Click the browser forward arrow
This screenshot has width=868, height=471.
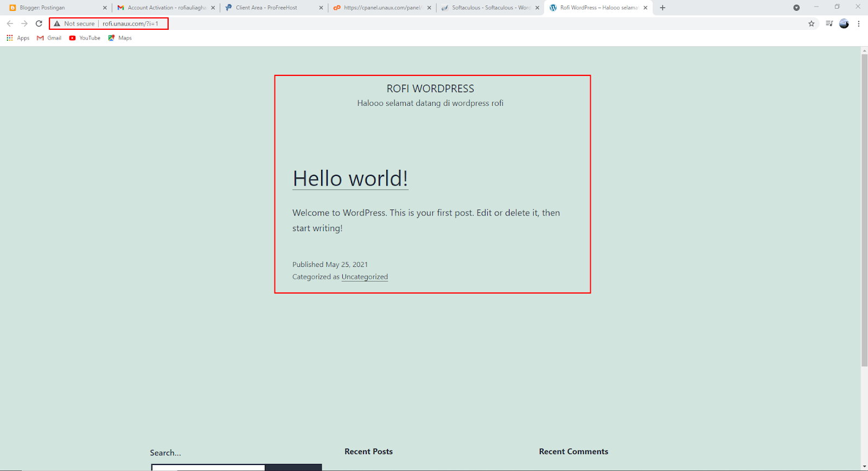click(x=24, y=23)
